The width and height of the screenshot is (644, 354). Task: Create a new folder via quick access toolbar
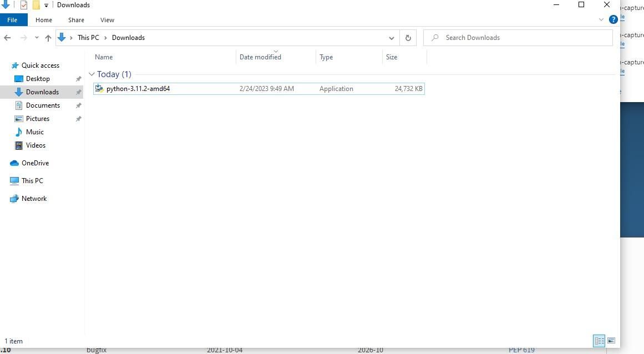pos(36,4)
